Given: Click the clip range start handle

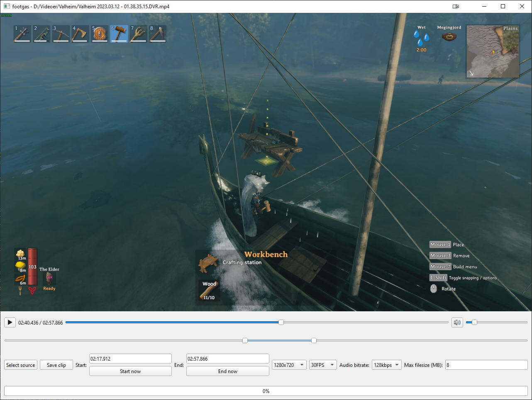Looking at the screenshot, I should [x=245, y=340].
